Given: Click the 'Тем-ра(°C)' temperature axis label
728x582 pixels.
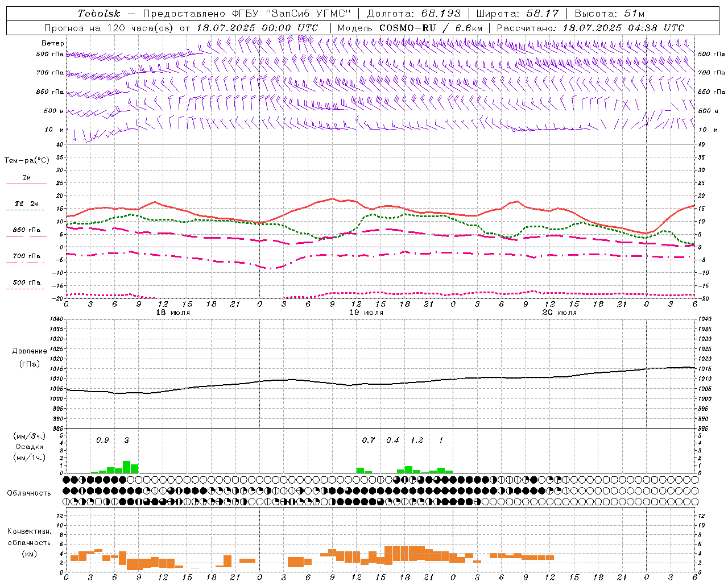Looking at the screenshot, I should click(27, 161).
